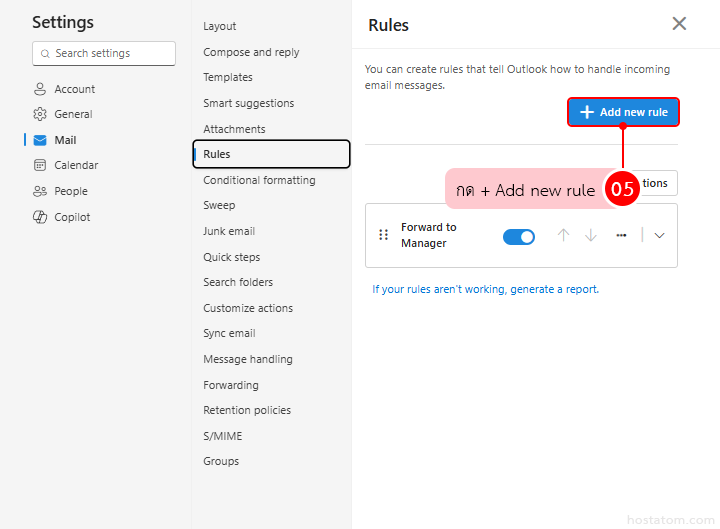Click Add new rule button
720x529 pixels.
[x=623, y=112]
